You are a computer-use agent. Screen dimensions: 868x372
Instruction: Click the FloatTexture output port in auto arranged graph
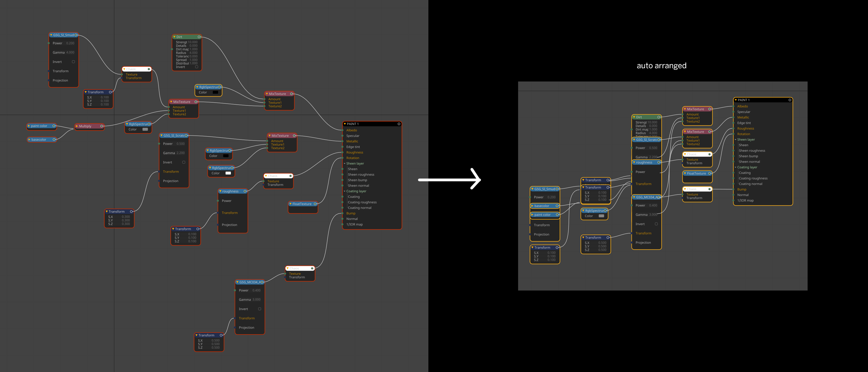point(709,173)
